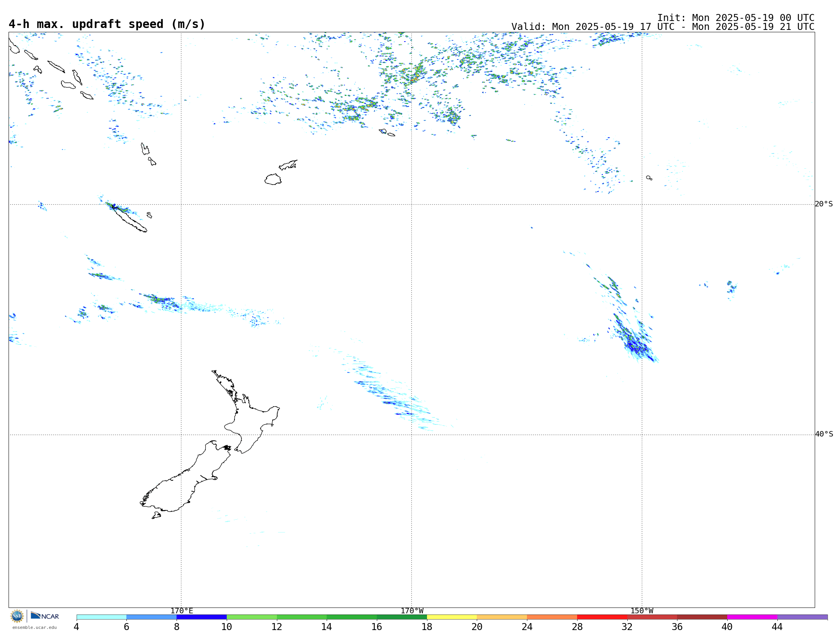840x632 pixels.
Task: Click the NCAR logo
Action: tap(45, 616)
